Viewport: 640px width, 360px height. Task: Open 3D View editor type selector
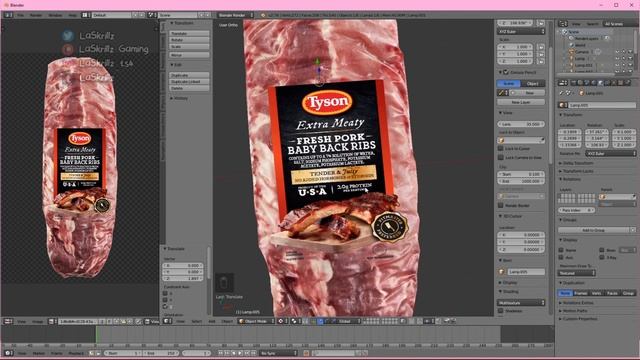168,321
